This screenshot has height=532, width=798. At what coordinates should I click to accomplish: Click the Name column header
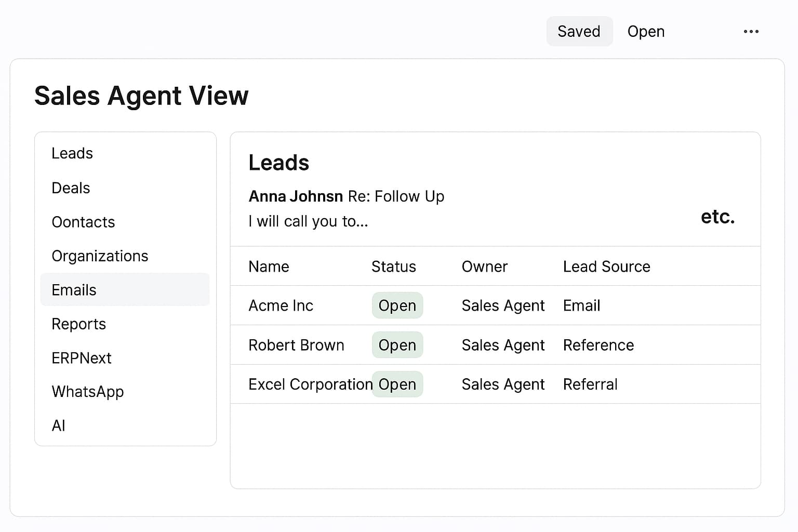[x=269, y=267]
